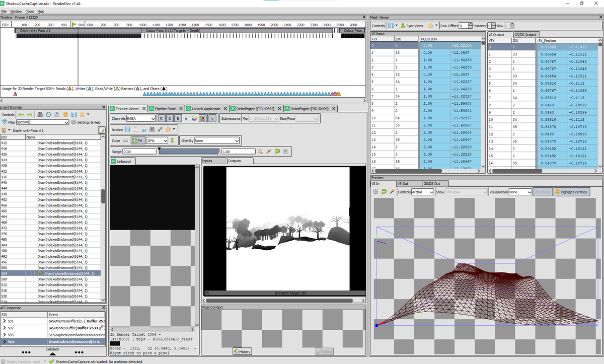Switch to the Pipeline State tab
This screenshot has height=364, width=604.
point(165,109)
